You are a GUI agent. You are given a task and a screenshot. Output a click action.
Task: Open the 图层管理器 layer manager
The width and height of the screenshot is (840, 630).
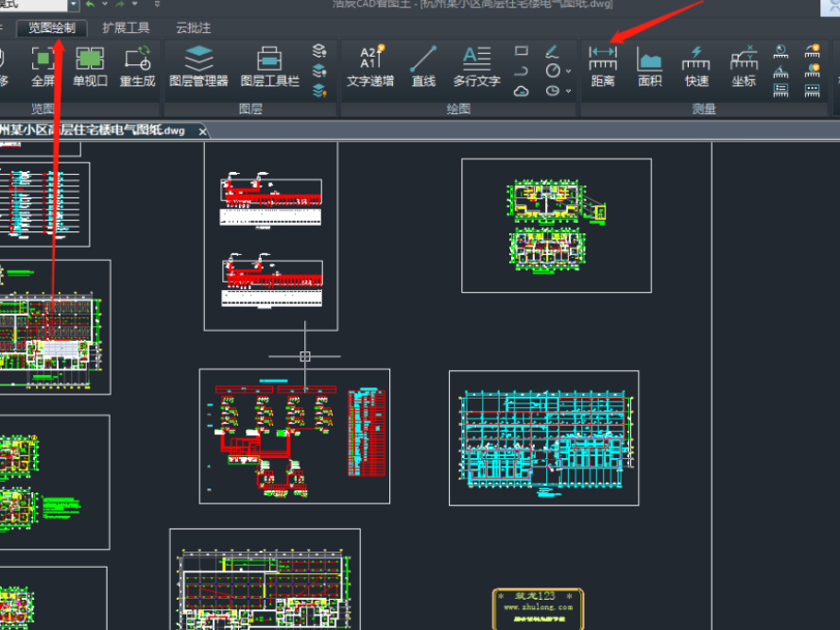point(198,66)
